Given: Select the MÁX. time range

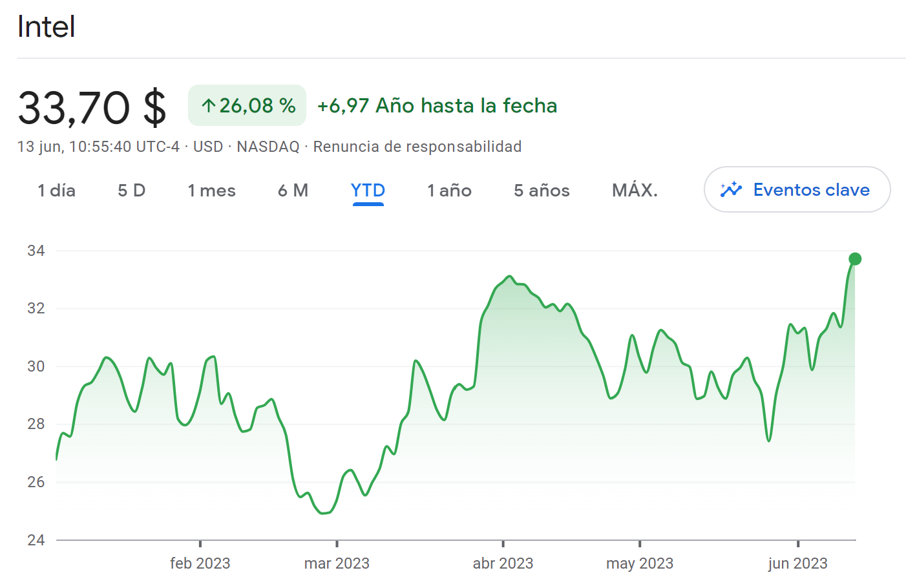Looking at the screenshot, I should 635,191.
